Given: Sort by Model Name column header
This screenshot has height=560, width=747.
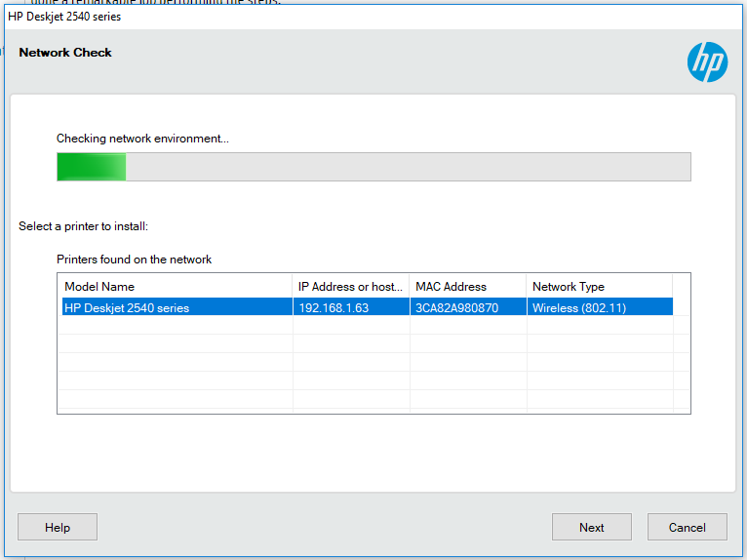Looking at the screenshot, I should click(176, 287).
